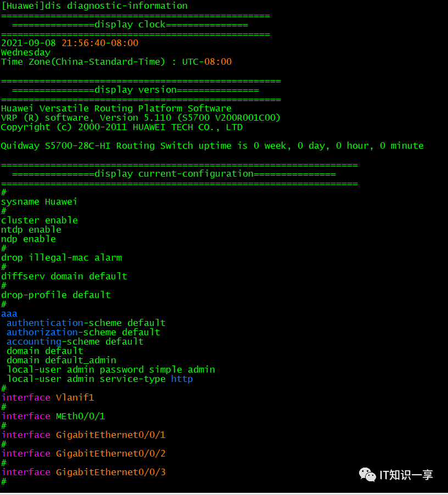
Task: Click the 'dis diagnostic-information' command line
Action: click(x=94, y=6)
